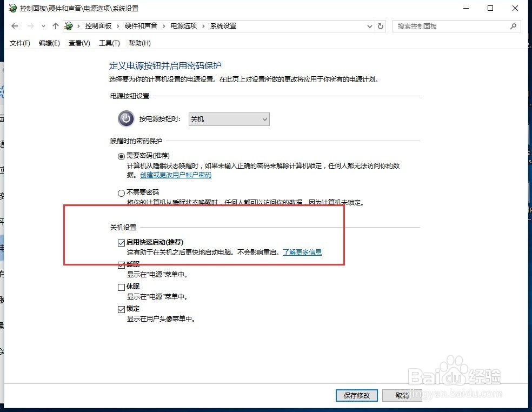Click the breadcrumb chevron after 电源选项
Viewport: 532px width, 412px height.
tap(204, 25)
